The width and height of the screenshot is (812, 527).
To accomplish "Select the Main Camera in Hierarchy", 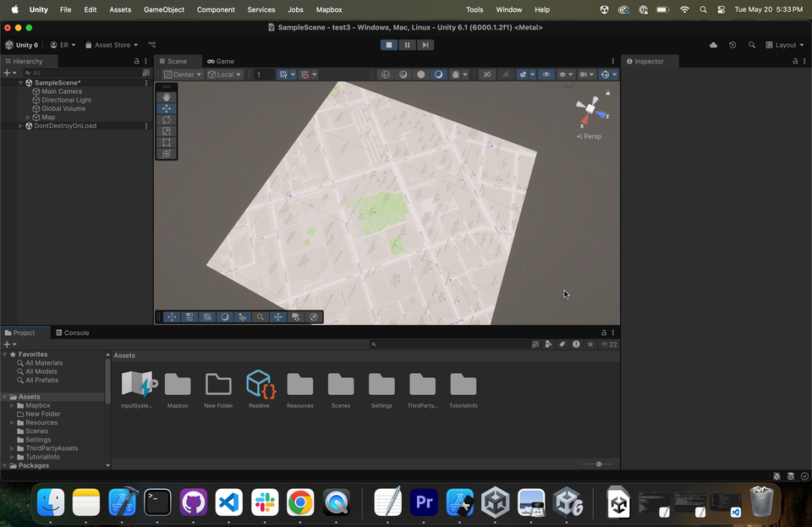I will (x=61, y=91).
